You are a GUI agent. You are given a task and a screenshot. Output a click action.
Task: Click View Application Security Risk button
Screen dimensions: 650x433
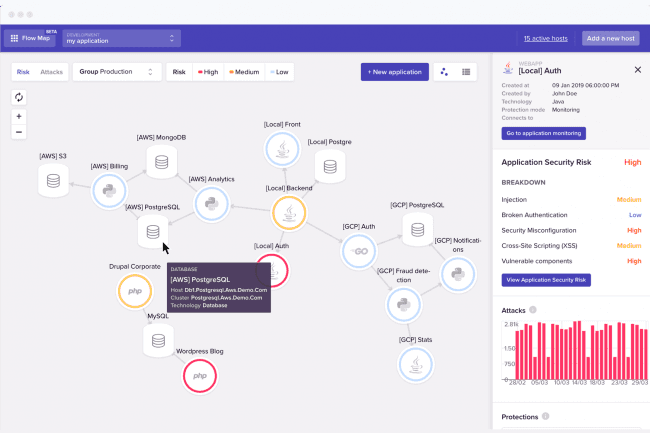click(546, 280)
